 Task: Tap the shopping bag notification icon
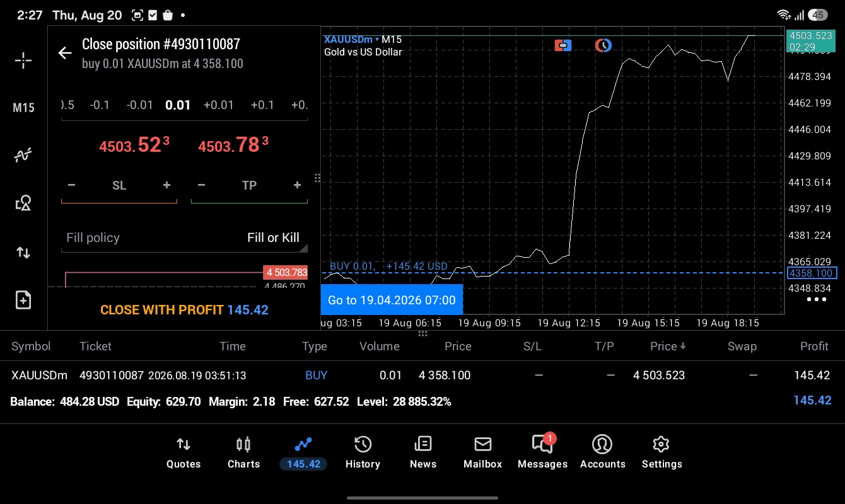(168, 14)
